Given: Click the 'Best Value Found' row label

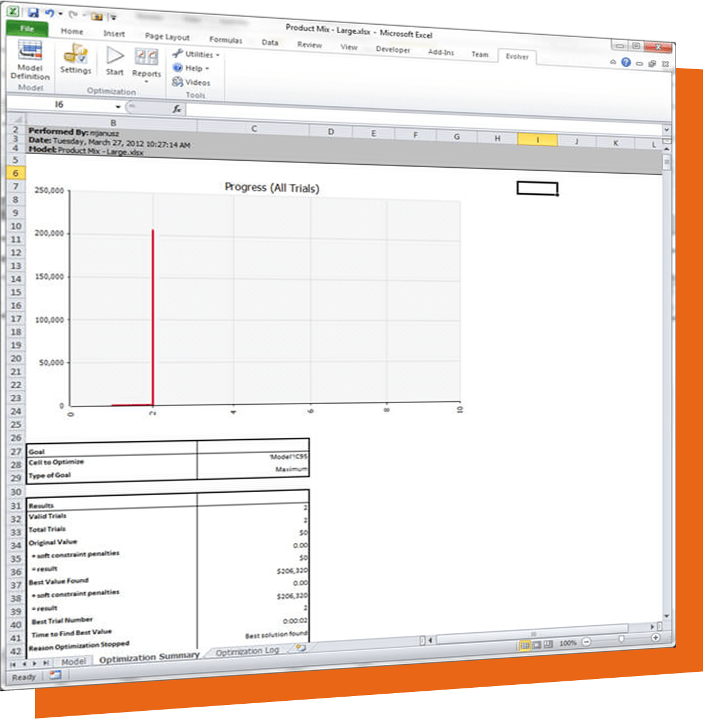Looking at the screenshot, I should pyautogui.click(x=59, y=581).
